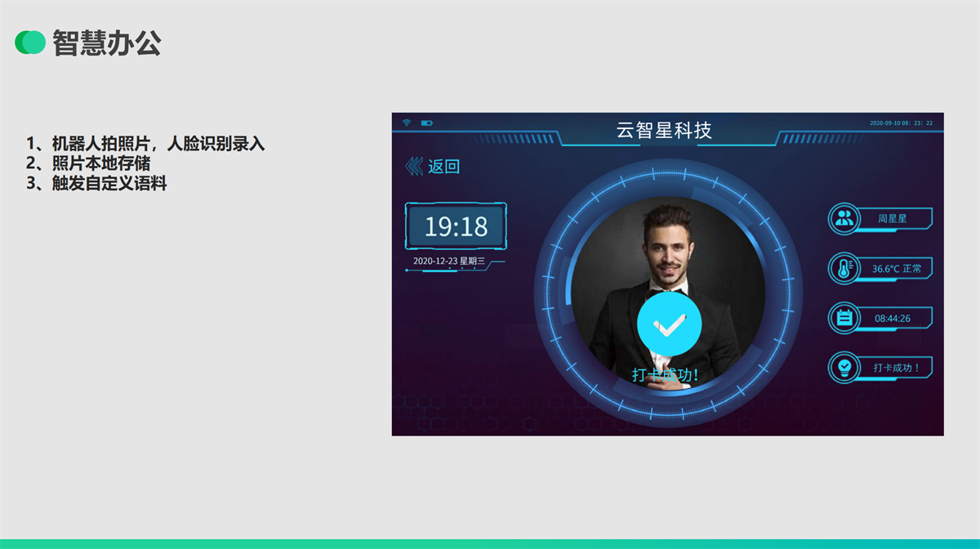Viewport: 980px width, 549px height.
Task: Click the green 智慧办公 logo circles
Action: [30, 42]
